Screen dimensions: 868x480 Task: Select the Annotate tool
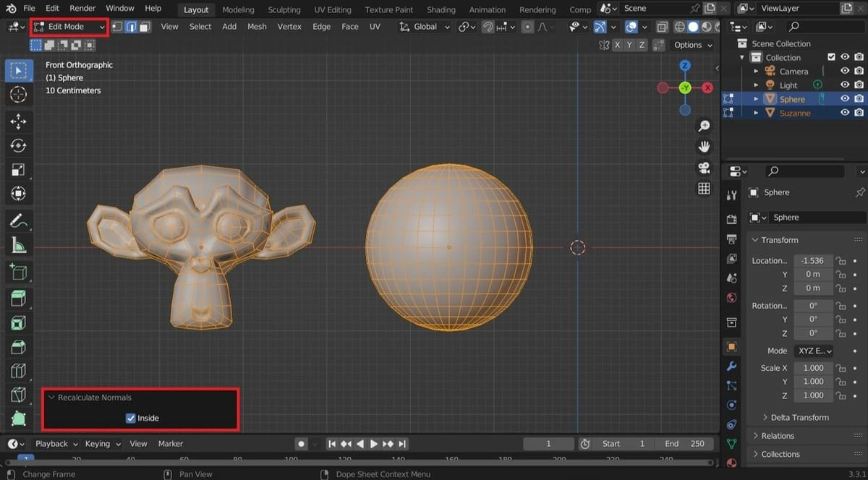click(x=18, y=221)
